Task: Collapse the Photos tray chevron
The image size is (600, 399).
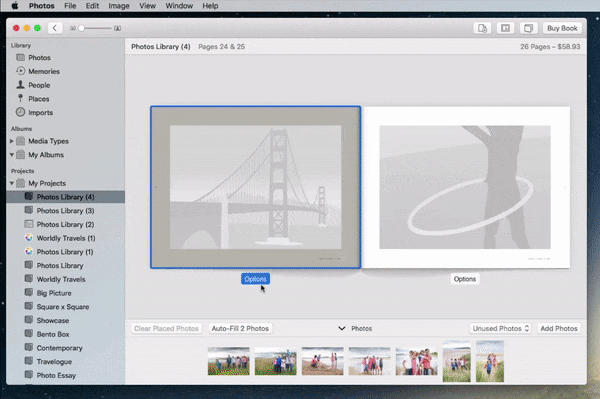Action: (x=342, y=329)
